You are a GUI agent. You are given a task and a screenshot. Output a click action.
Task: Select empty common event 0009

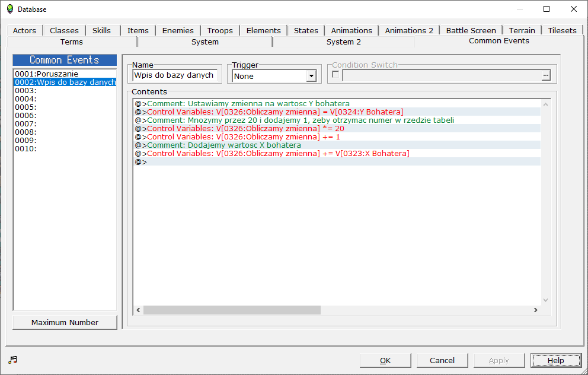tap(65, 140)
